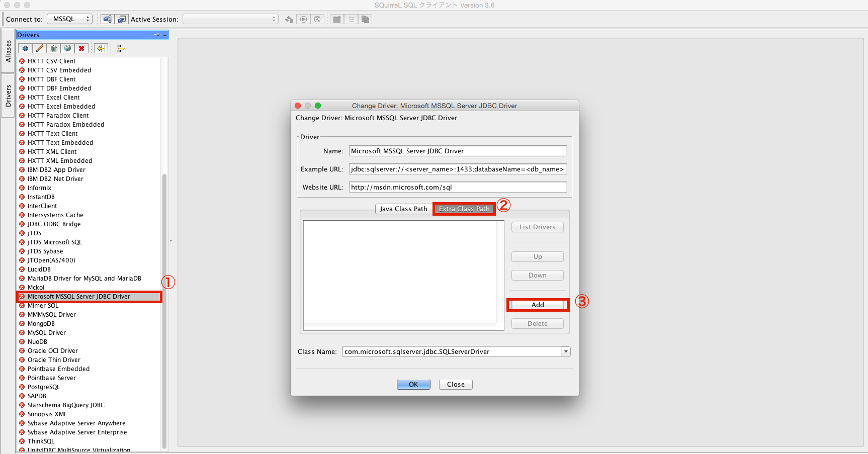Switch to the Java Class Path tab
The height and width of the screenshot is (454, 868).
coord(403,209)
